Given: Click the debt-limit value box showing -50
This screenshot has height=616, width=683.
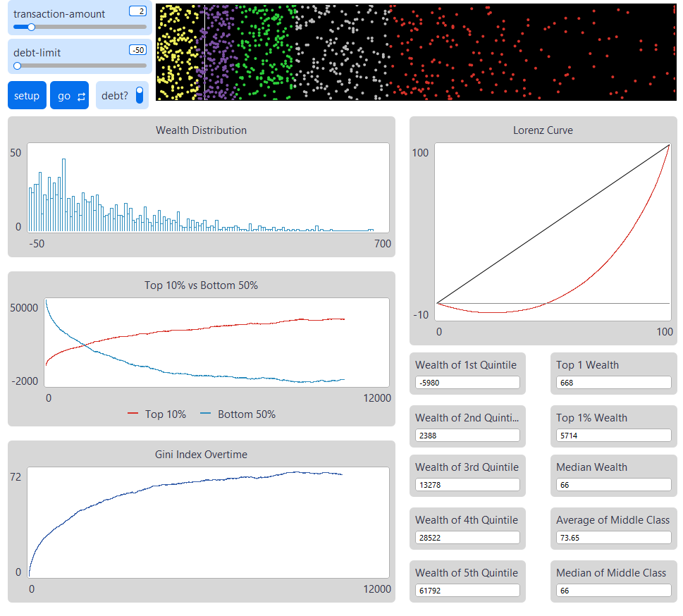Looking at the screenshot, I should point(137,51).
